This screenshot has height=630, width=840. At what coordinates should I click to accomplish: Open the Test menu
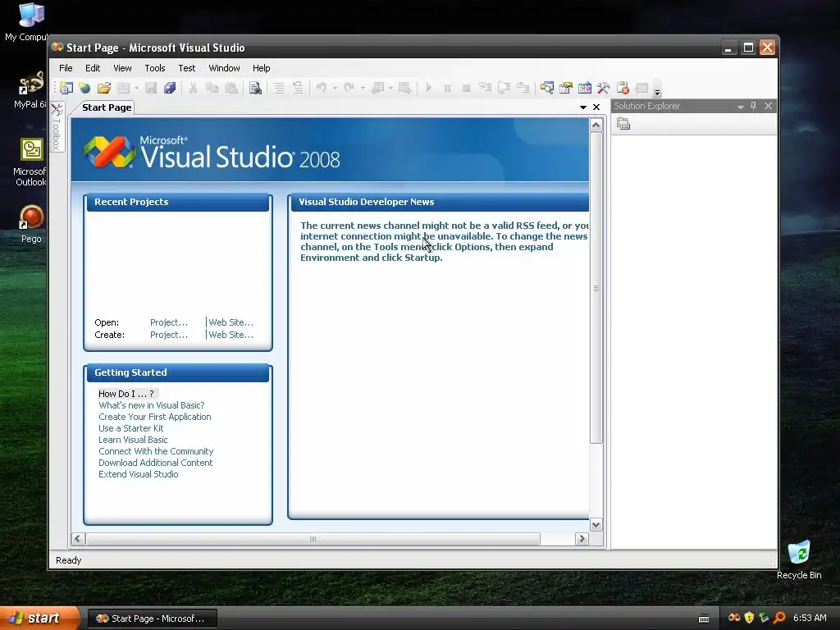(x=187, y=68)
